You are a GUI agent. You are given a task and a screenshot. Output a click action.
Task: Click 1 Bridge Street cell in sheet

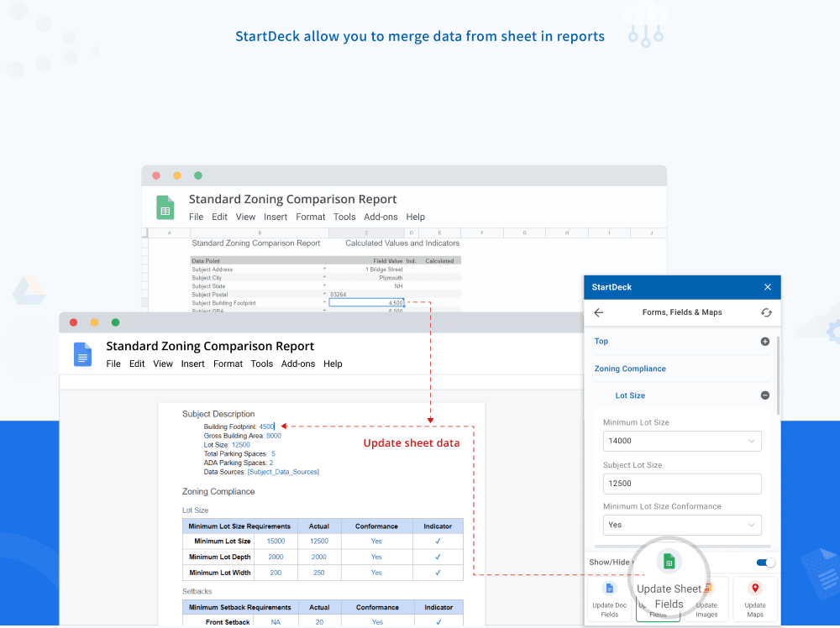tap(384, 270)
